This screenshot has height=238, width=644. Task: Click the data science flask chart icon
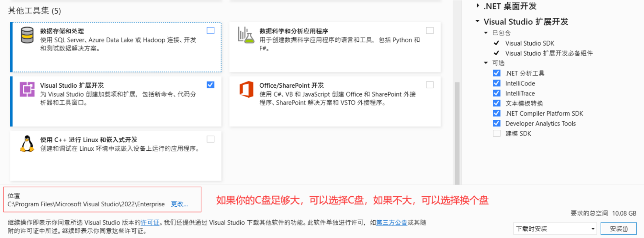pos(246,35)
